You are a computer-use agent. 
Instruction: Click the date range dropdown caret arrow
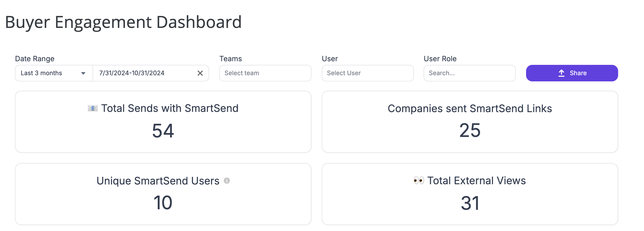coord(83,73)
